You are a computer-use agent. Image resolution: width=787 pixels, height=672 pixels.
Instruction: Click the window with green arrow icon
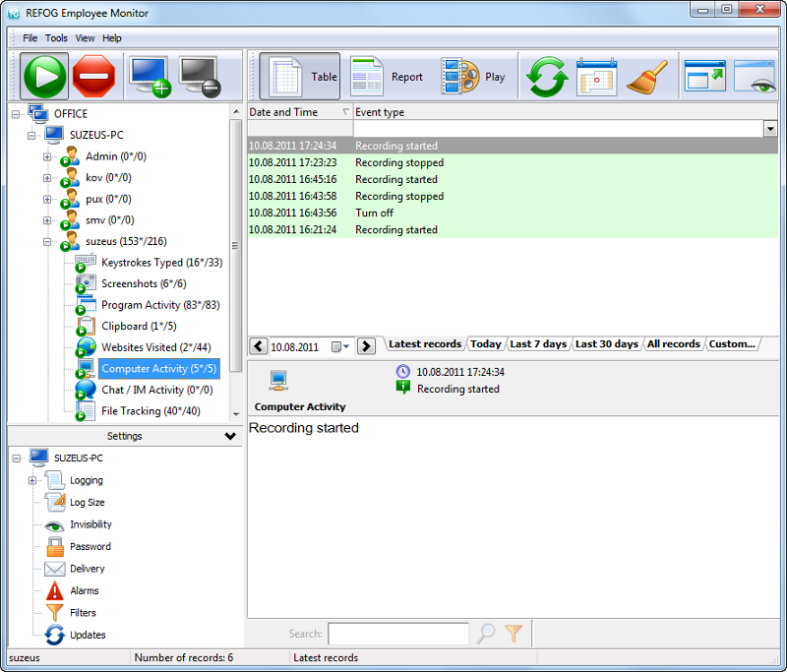point(705,76)
